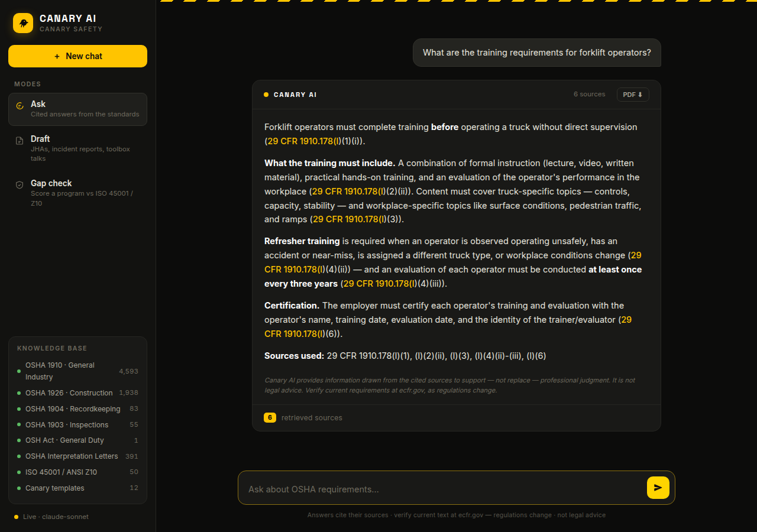Click the Gap check shield icon
This screenshot has height=532, width=757.
tap(20, 185)
